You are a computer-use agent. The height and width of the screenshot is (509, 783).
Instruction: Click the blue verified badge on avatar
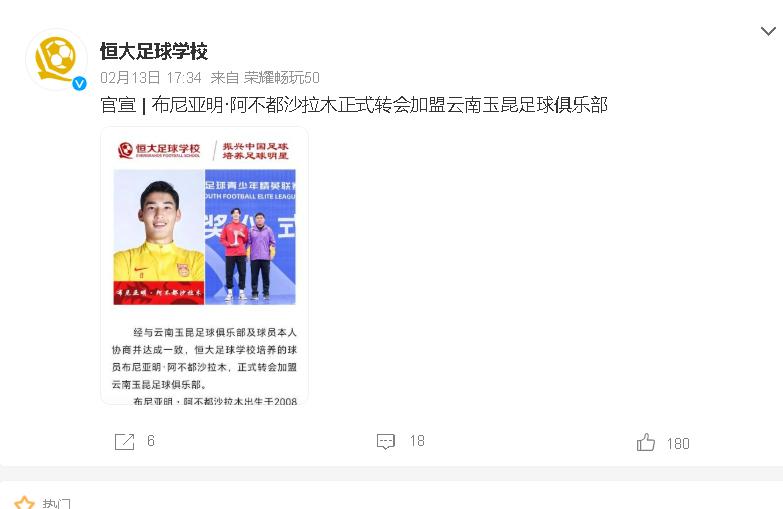79,83
